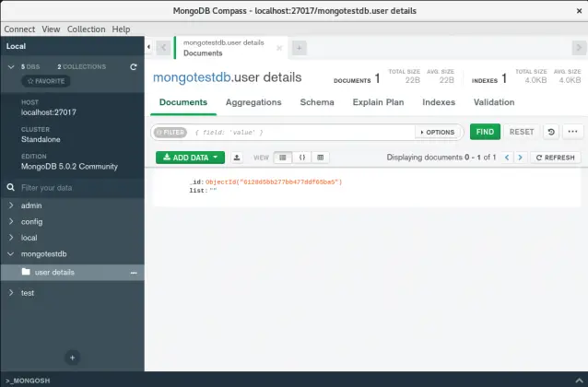Screen dimensions: 588x387
Task: Open the Aggregations tab
Action: coord(253,102)
